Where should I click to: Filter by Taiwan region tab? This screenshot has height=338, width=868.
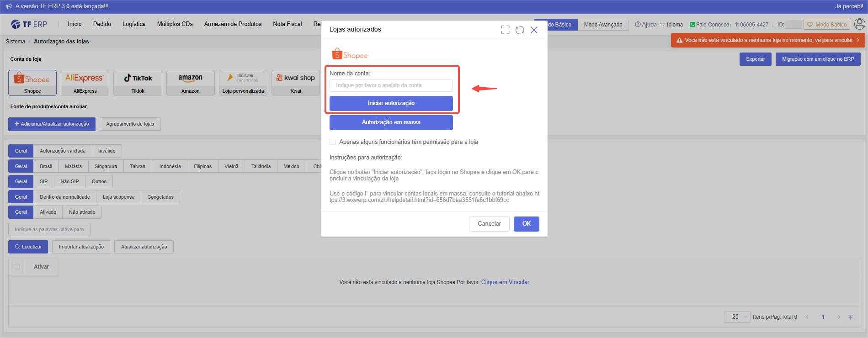tap(138, 166)
